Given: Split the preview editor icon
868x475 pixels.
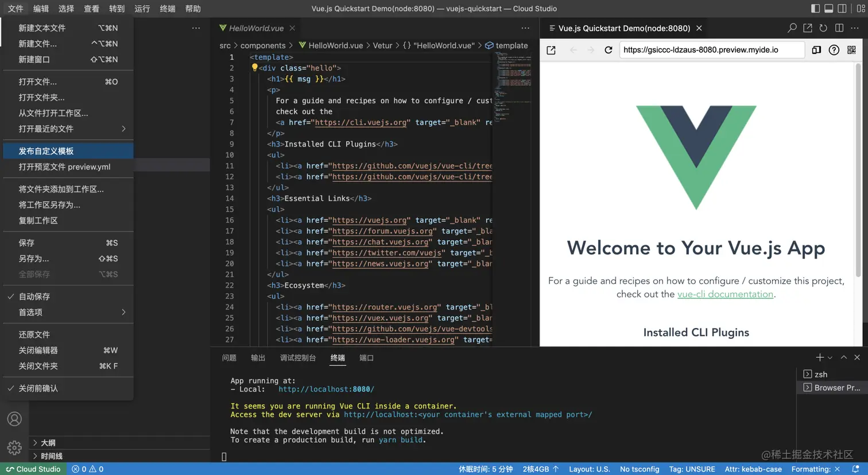Looking at the screenshot, I should point(839,28).
